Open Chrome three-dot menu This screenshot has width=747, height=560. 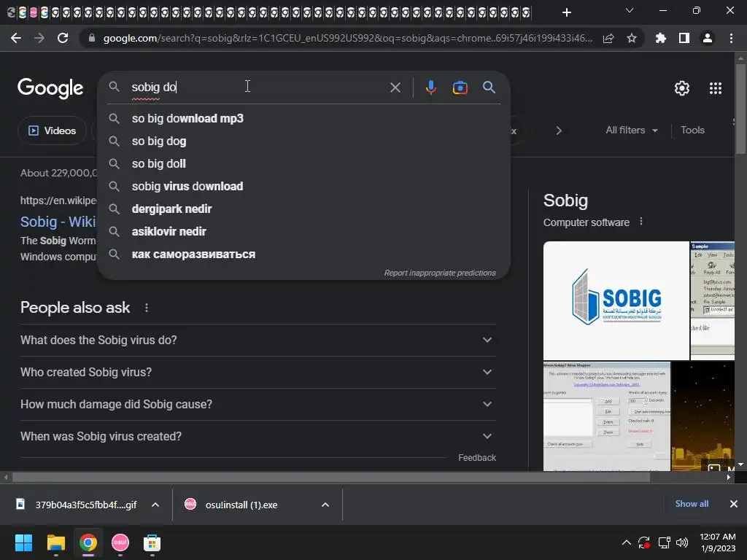pyautogui.click(x=731, y=38)
